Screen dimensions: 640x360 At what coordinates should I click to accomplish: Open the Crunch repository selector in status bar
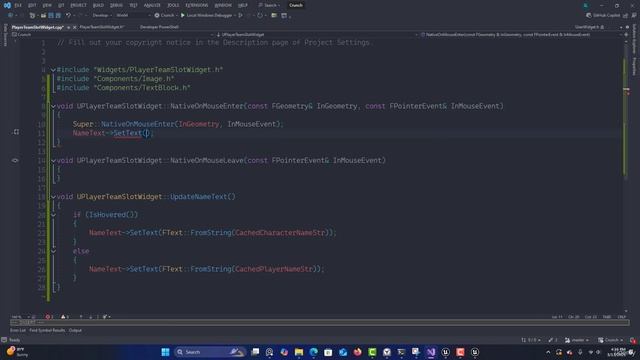point(610,340)
